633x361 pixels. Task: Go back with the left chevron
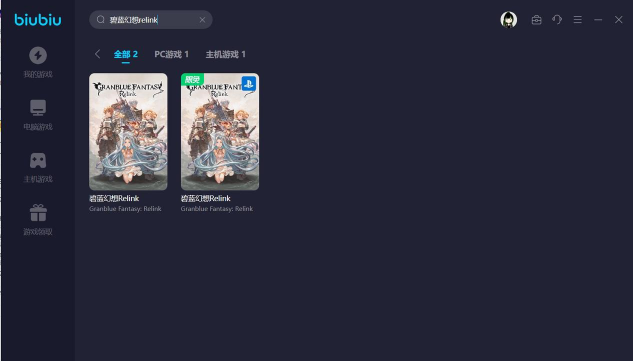point(97,54)
